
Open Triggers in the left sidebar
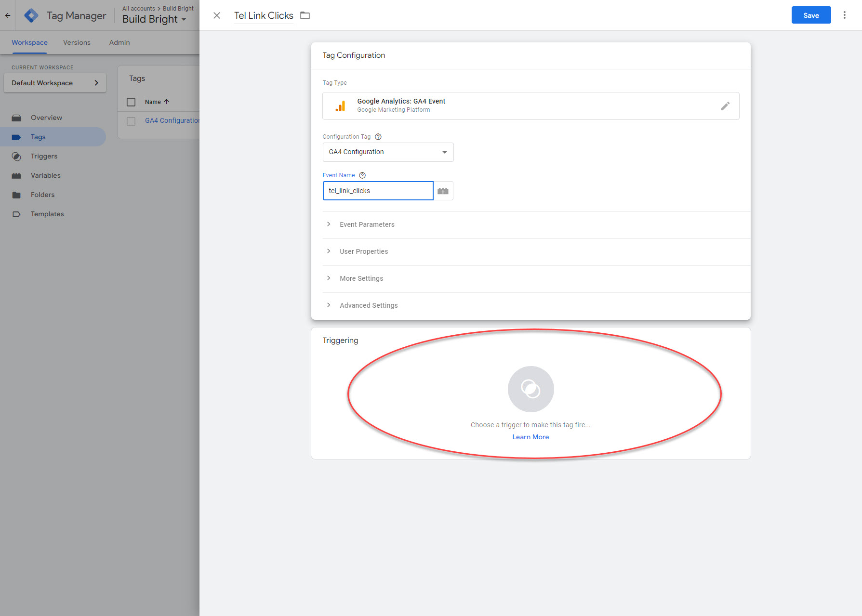[44, 156]
